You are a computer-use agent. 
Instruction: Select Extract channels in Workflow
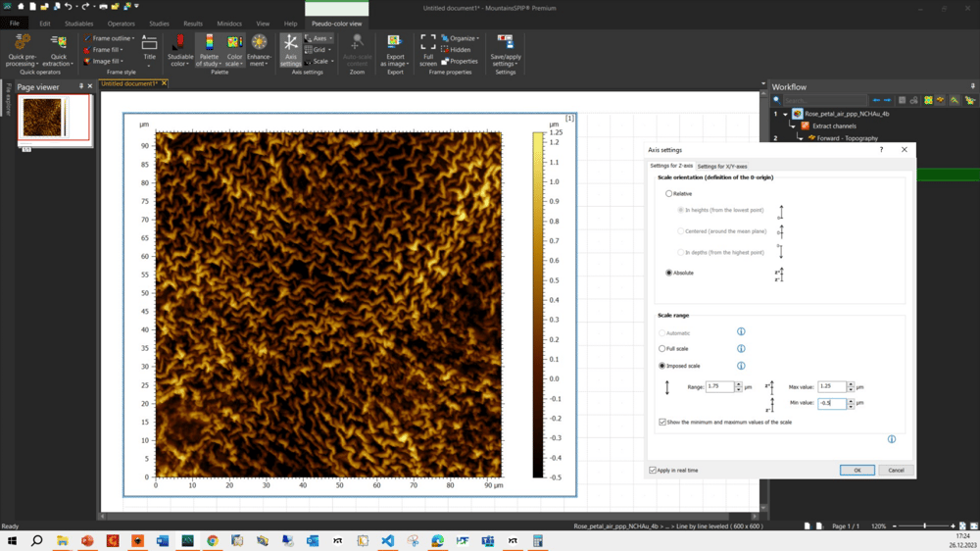tap(834, 126)
